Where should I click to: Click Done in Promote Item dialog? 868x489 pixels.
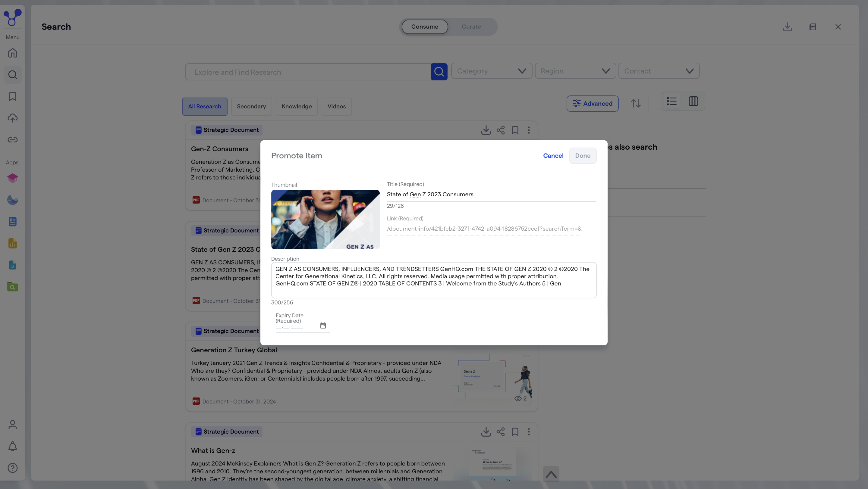[583, 156]
